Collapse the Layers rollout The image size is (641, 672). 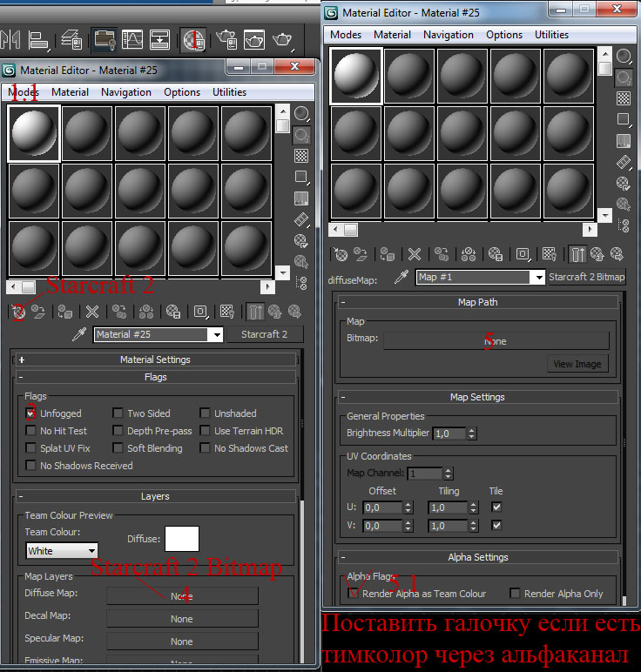[155, 496]
